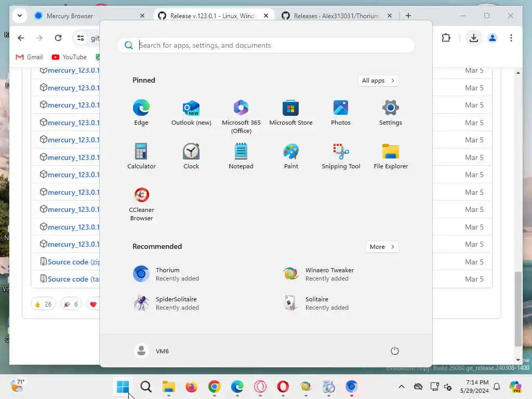Reload the current browser page

(x=58, y=38)
